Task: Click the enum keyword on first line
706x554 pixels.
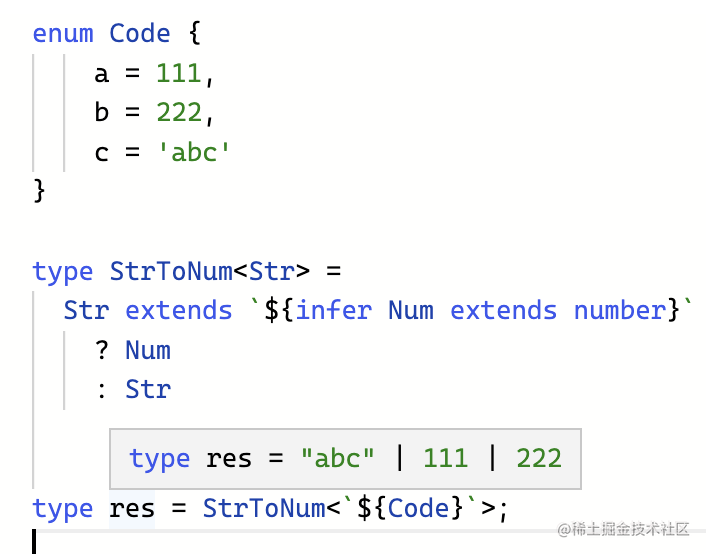Action: [x=63, y=33]
